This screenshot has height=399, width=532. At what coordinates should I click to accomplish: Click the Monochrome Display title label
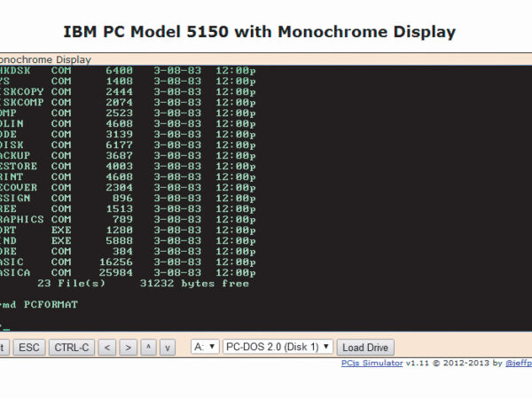click(44, 59)
